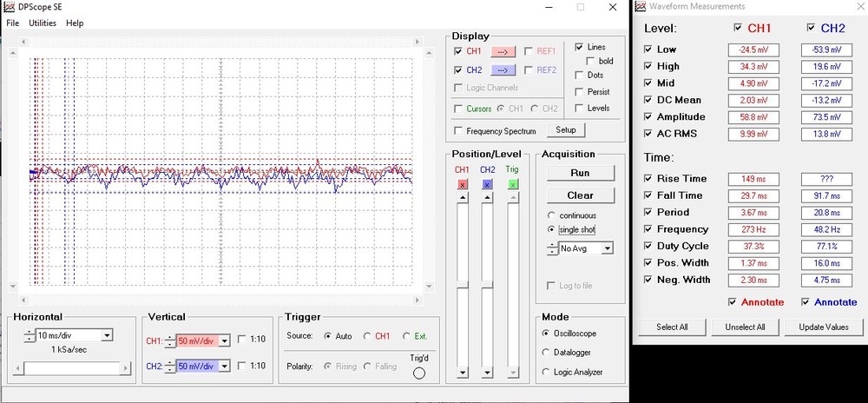Open the Utilities menu
The width and height of the screenshot is (868, 403).
[43, 23]
